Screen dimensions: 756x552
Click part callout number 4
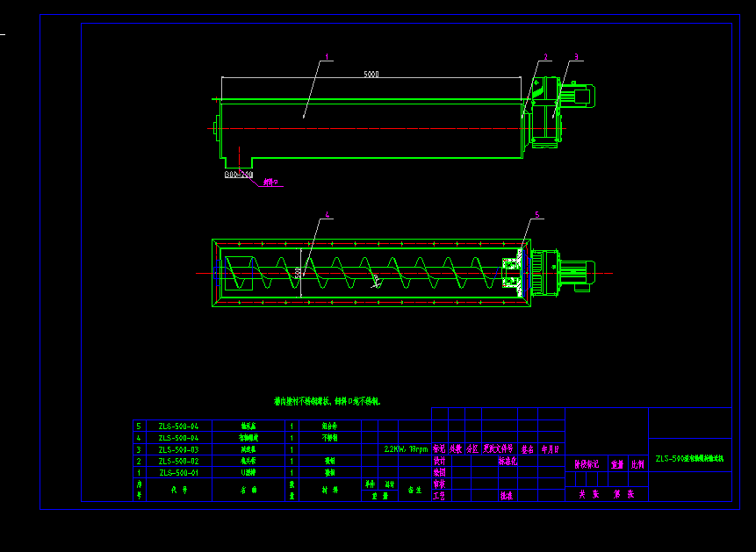(x=327, y=215)
